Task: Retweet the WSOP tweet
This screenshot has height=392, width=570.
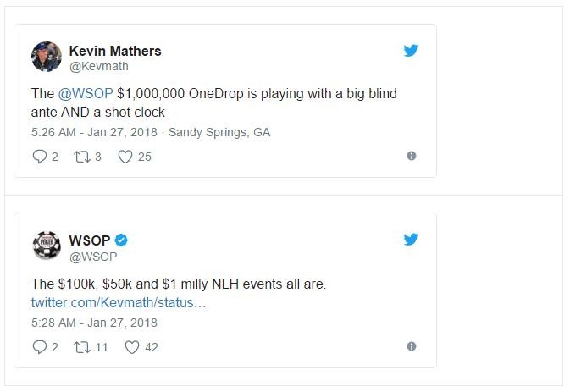Action: point(81,346)
